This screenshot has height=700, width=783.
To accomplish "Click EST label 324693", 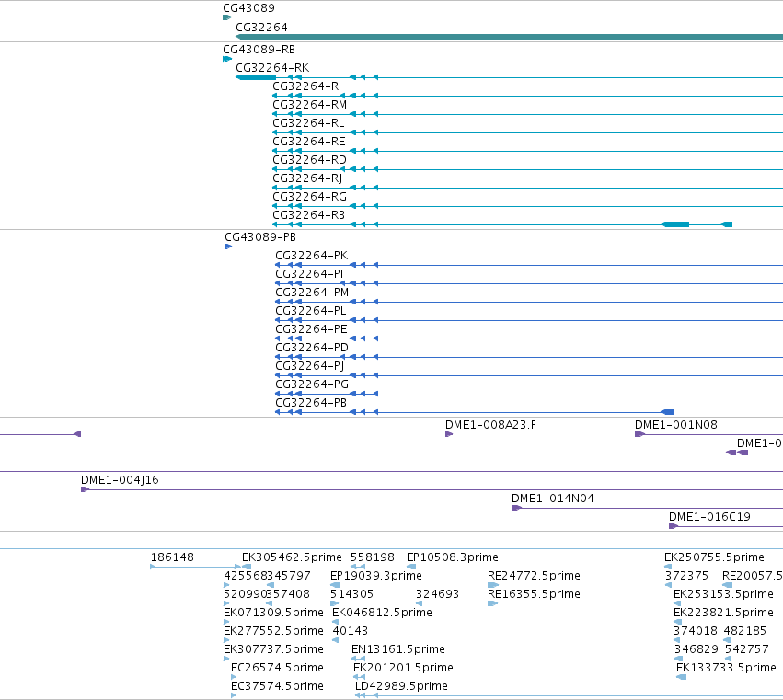I will tap(437, 594).
